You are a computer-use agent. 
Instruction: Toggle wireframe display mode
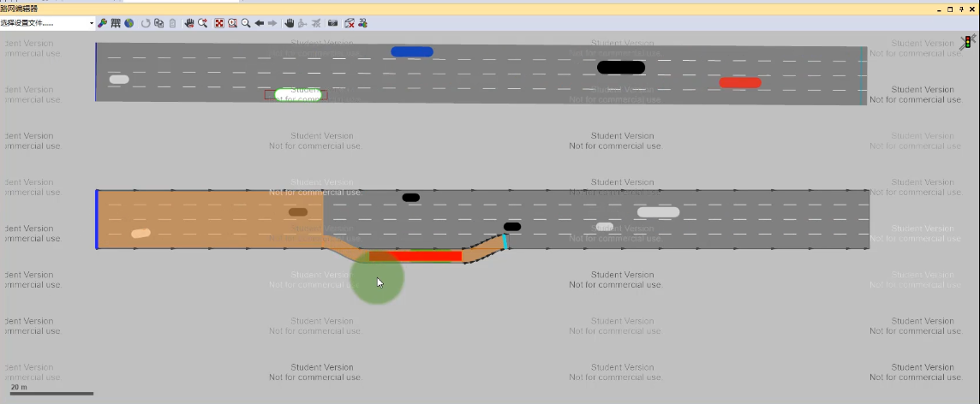click(116, 23)
